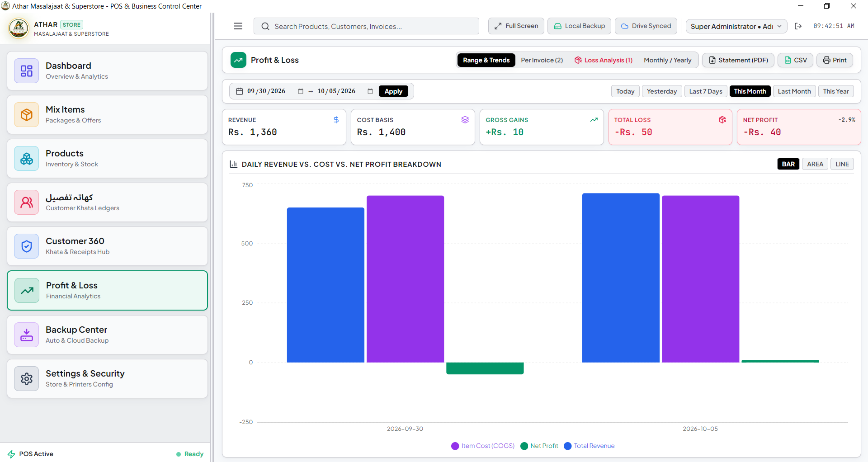
Task: Select the Range & Trends tab
Action: tap(486, 60)
